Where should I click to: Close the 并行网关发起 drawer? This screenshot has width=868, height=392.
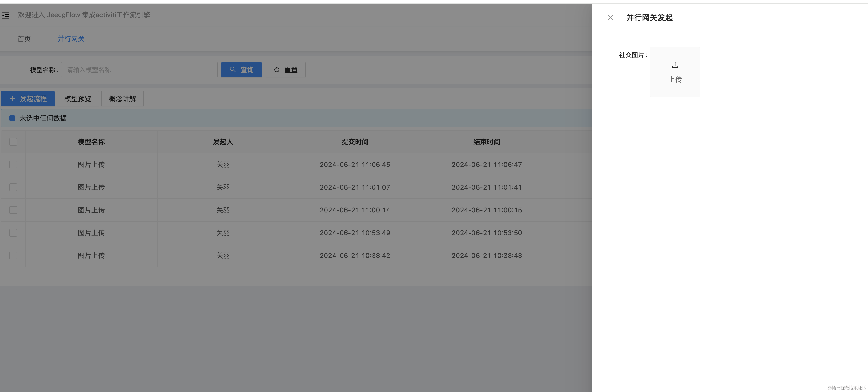point(610,17)
